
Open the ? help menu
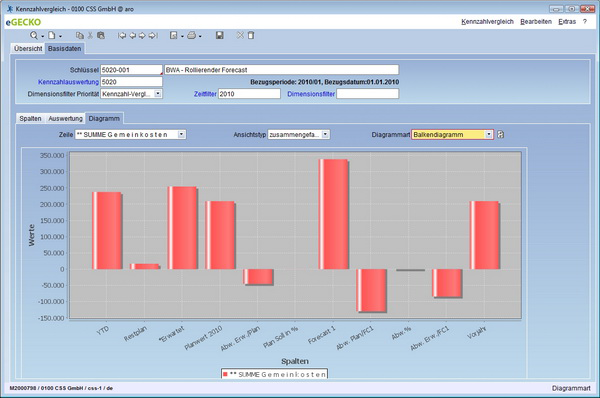click(x=585, y=21)
